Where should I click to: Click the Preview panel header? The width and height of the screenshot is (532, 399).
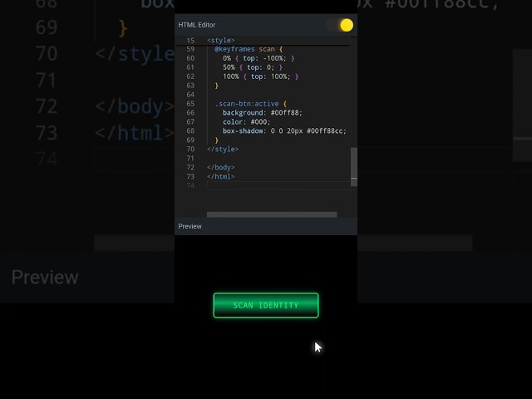pyautogui.click(x=266, y=226)
